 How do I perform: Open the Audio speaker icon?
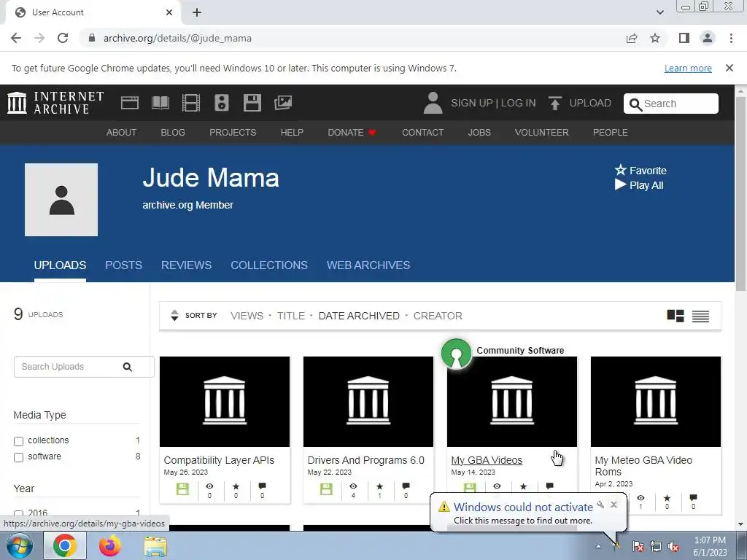222,103
